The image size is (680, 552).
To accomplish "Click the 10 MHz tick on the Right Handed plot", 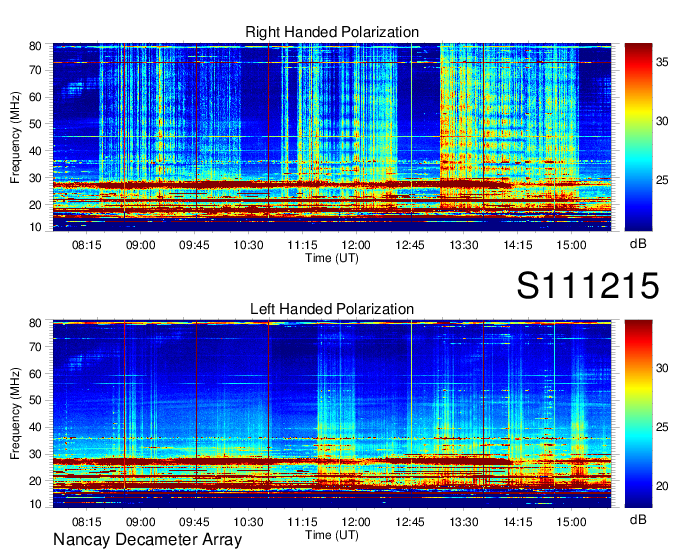I will 35,227.
